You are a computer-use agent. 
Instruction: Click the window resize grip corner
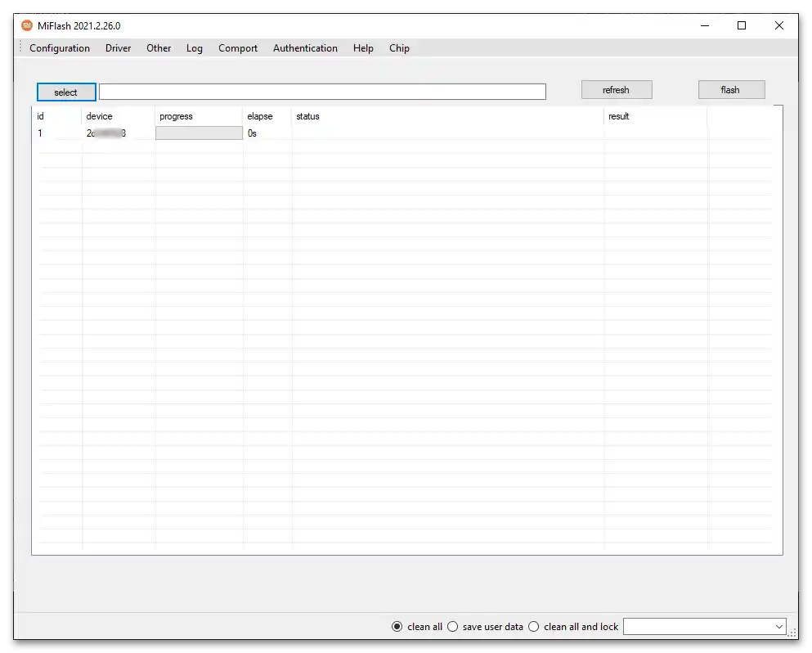[792, 633]
